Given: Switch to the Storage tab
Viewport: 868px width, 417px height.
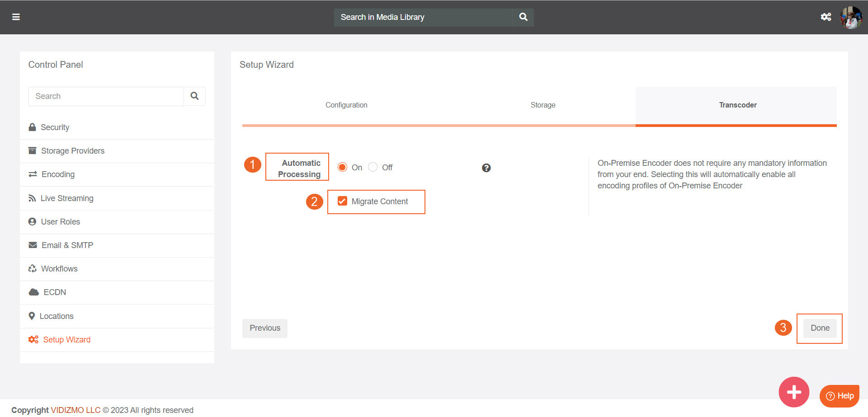Looking at the screenshot, I should coord(542,105).
